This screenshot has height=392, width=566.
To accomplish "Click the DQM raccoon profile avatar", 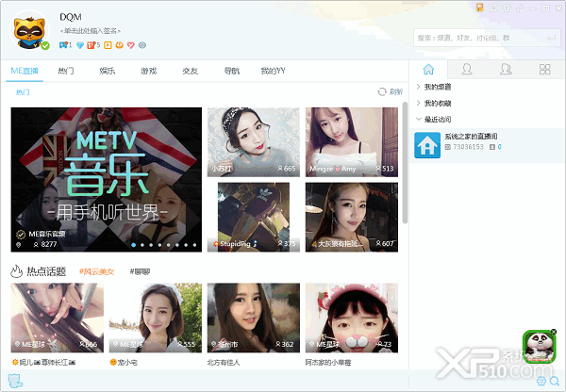I will 29,31.
